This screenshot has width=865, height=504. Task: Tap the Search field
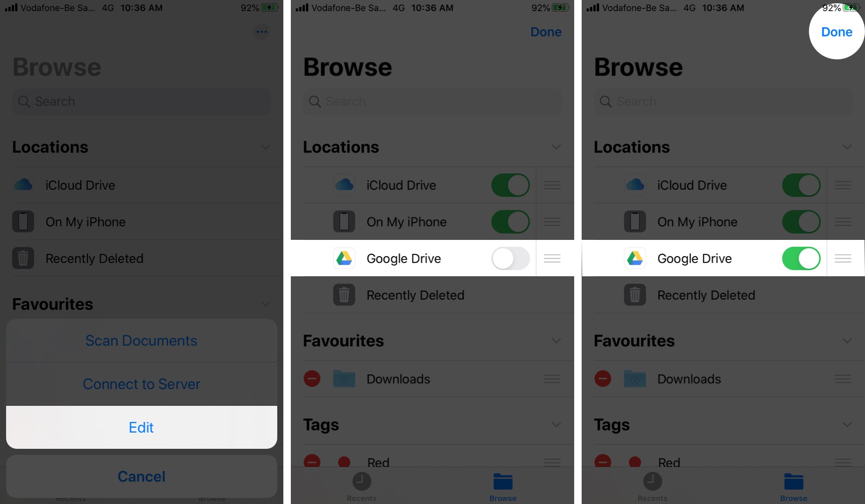432,101
